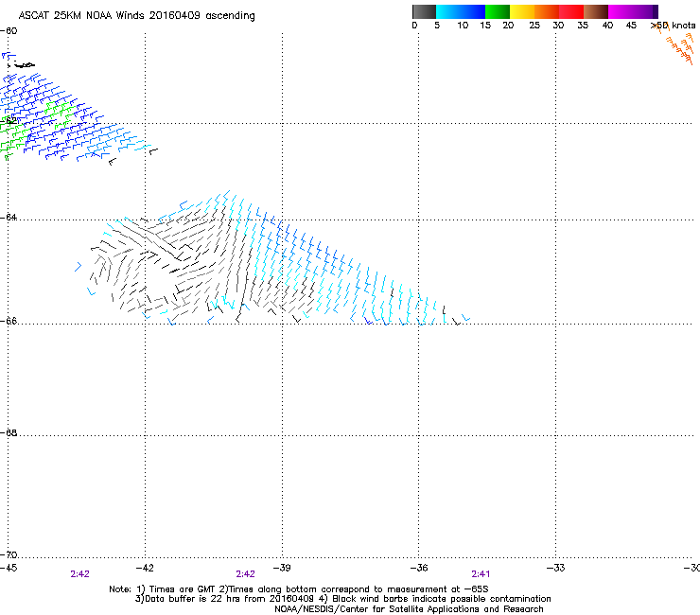
Task: Click longitude label '-45'
Action: pyautogui.click(x=9, y=568)
